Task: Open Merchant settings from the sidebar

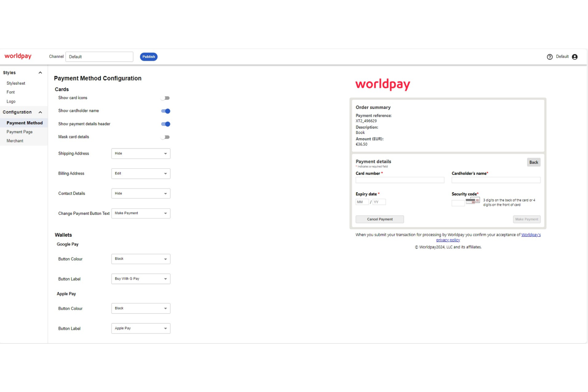Action: click(15, 141)
